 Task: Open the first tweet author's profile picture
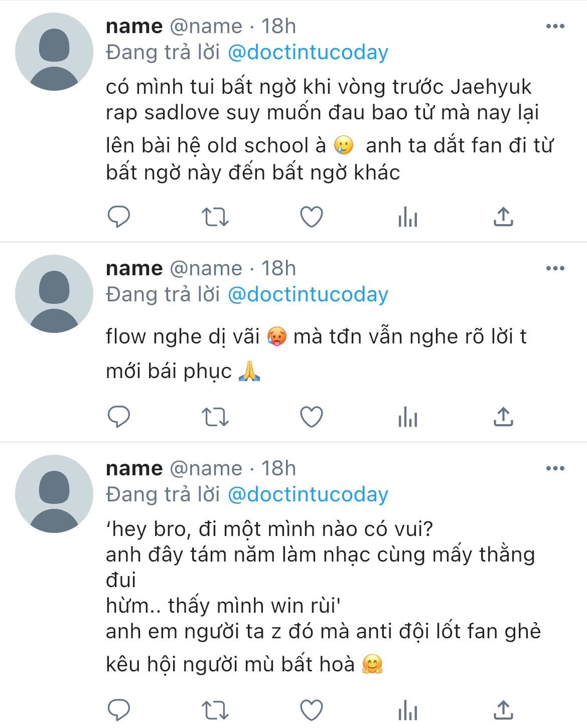(x=54, y=52)
